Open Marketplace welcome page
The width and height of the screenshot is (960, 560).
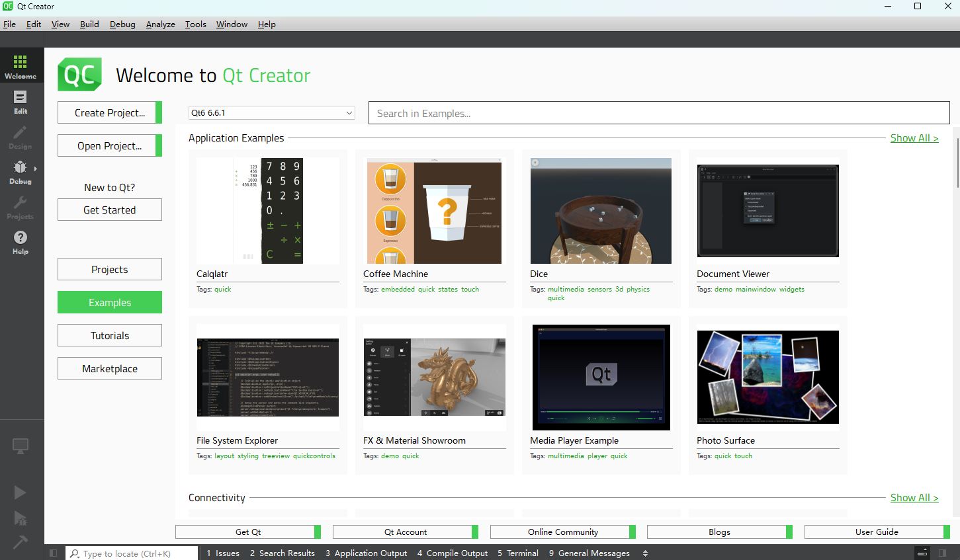tap(110, 368)
